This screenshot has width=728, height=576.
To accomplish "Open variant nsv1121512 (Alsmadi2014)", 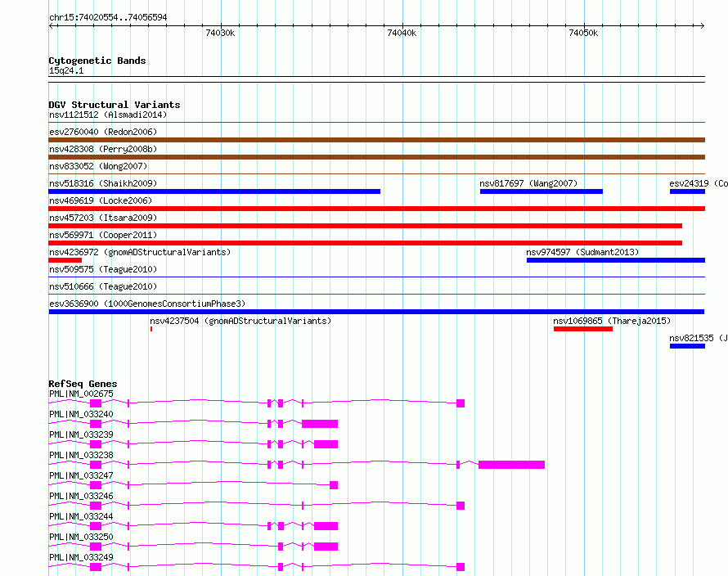I will pyautogui.click(x=108, y=115).
